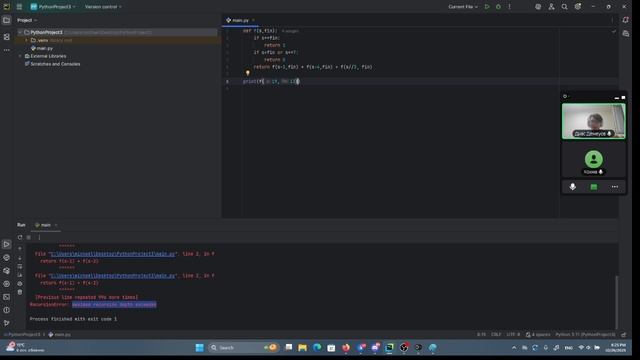Open the Structure tool window icon
This screenshot has width=640, height=360.
[7, 37]
